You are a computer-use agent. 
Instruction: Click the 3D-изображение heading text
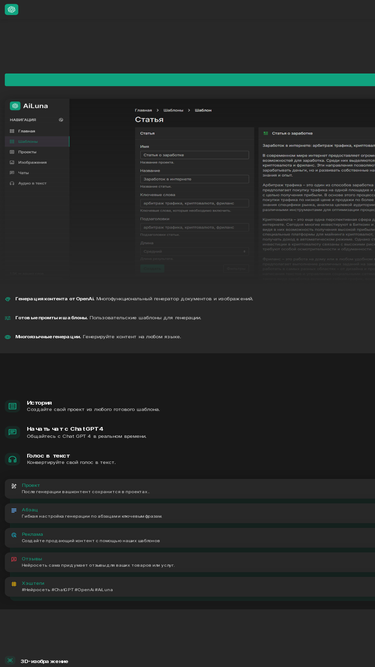pos(44,661)
